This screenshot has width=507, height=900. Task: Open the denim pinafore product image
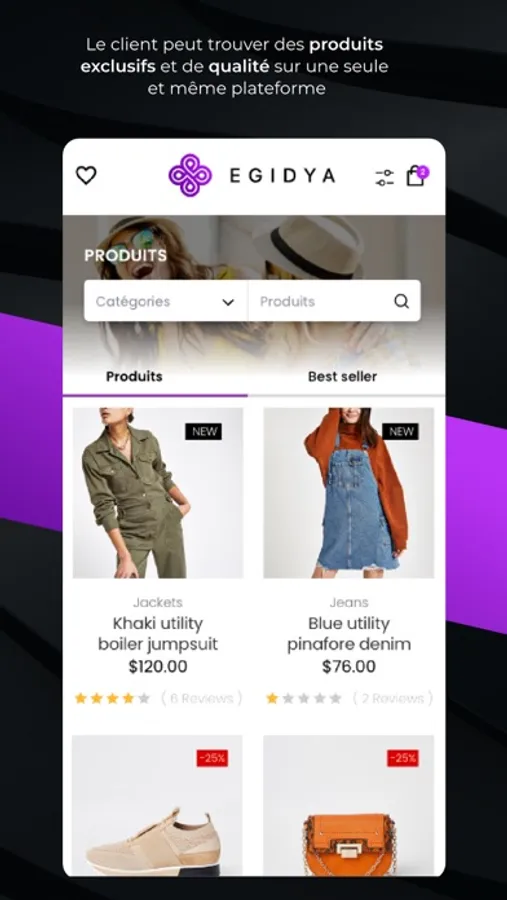pyautogui.click(x=349, y=492)
